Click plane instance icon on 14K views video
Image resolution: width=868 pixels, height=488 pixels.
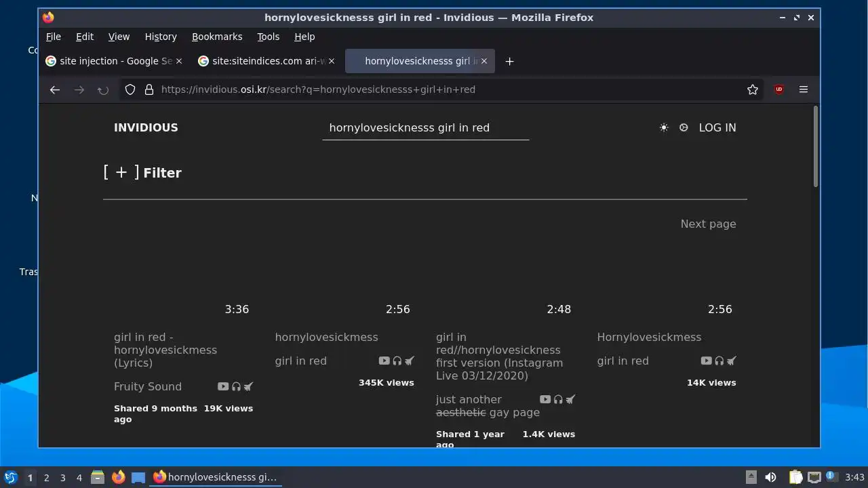point(732,361)
